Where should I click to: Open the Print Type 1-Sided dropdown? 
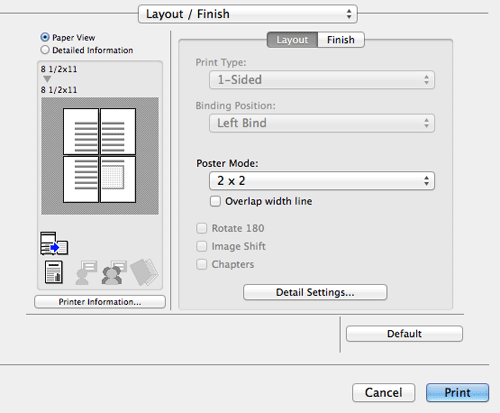[322, 80]
